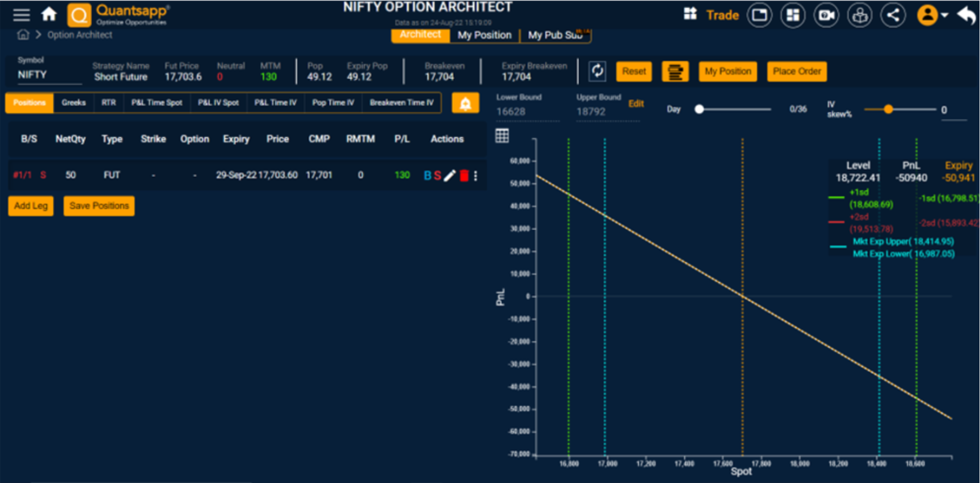Switch to the Greeks tab
Viewport: 980px width, 483px height.
point(73,103)
